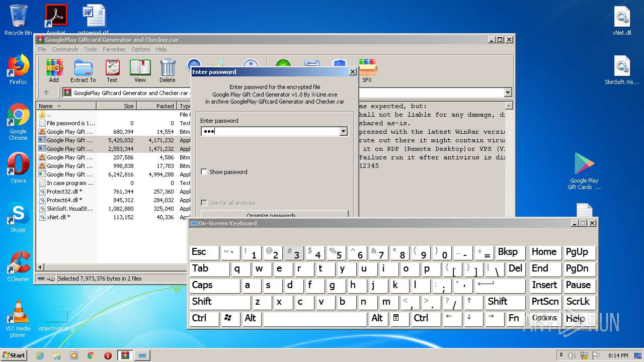Open VLC media player desktop shortcut
Viewport: 644px width, 362px height.
pyautogui.click(x=18, y=319)
